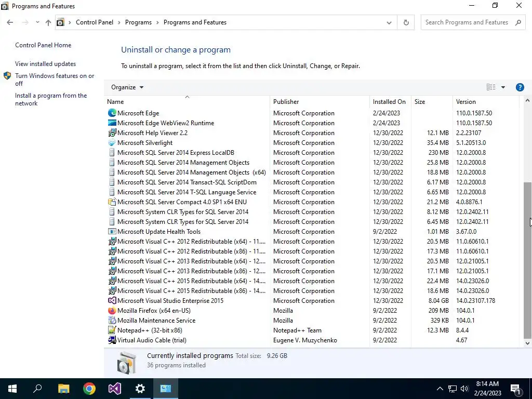
Task: Click the Microsoft Help Viewer 2.2 icon
Action: pos(112,132)
